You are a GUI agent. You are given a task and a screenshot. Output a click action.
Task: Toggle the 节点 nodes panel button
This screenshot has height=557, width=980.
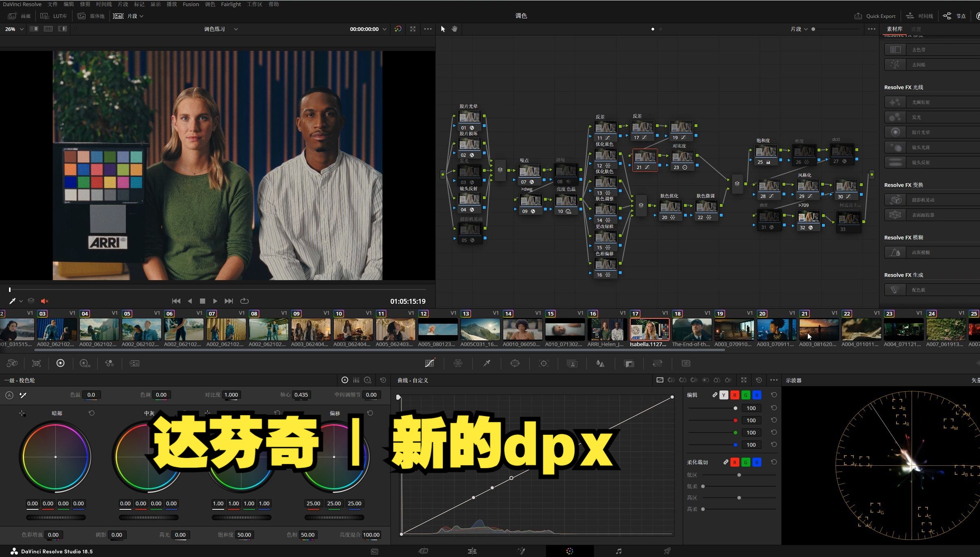[954, 16]
